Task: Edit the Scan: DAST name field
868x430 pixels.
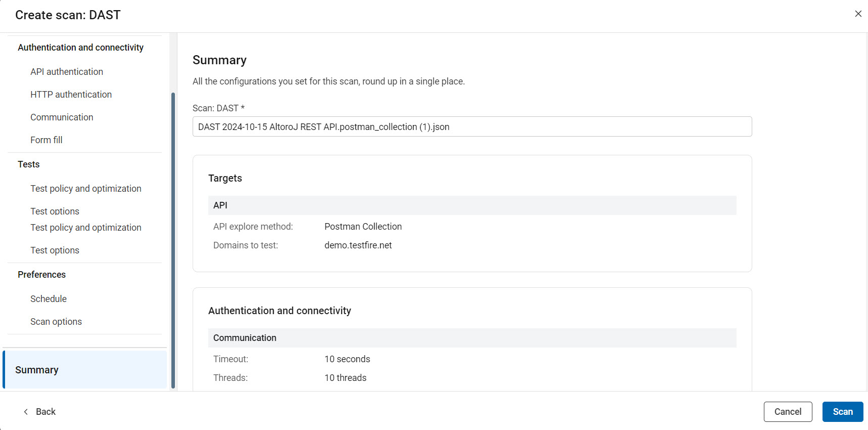Action: 472,127
